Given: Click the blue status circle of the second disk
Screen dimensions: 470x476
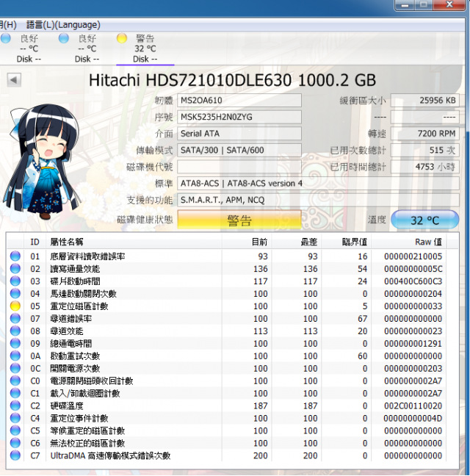Looking at the screenshot, I should click(x=64, y=38).
